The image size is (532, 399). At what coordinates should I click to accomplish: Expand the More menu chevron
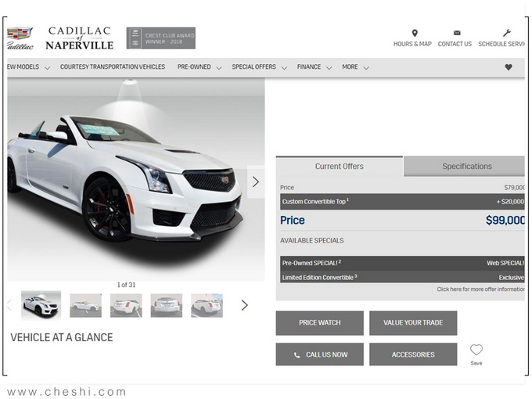(366, 68)
